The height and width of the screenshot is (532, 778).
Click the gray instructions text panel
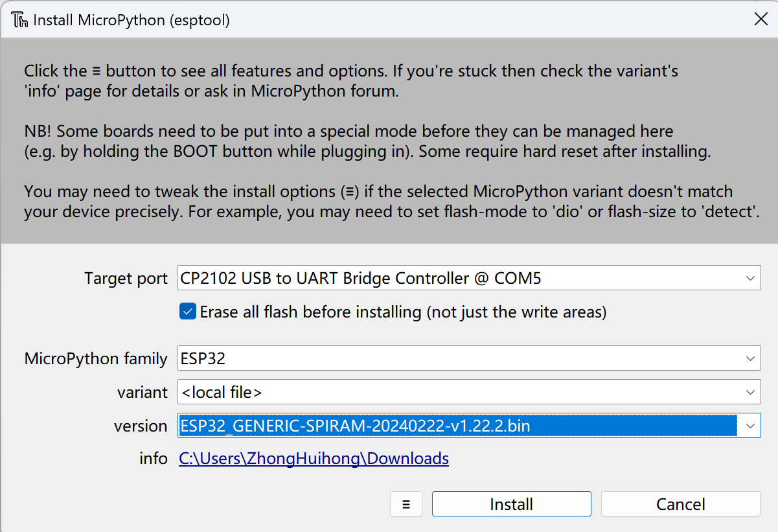389,141
